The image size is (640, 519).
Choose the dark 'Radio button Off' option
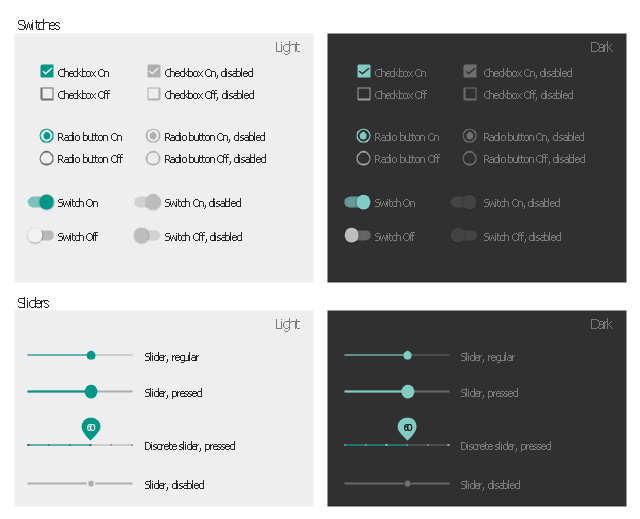point(364,158)
